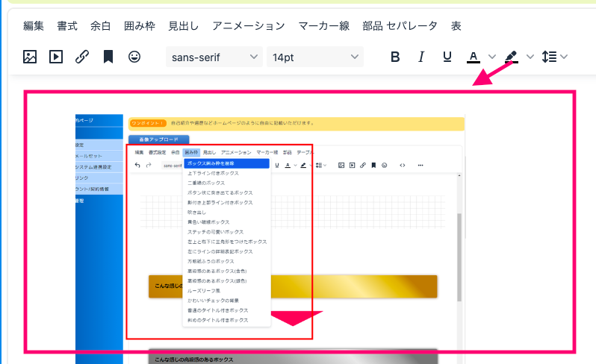Open the 囲み枠 menu
596x364 pixels.
[x=140, y=26]
